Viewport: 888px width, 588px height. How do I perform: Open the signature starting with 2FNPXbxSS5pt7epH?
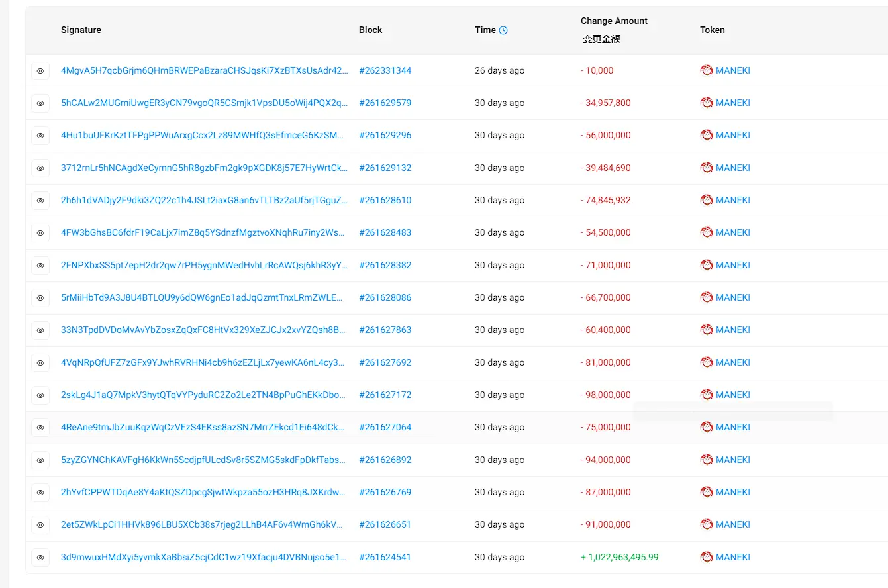click(x=204, y=265)
